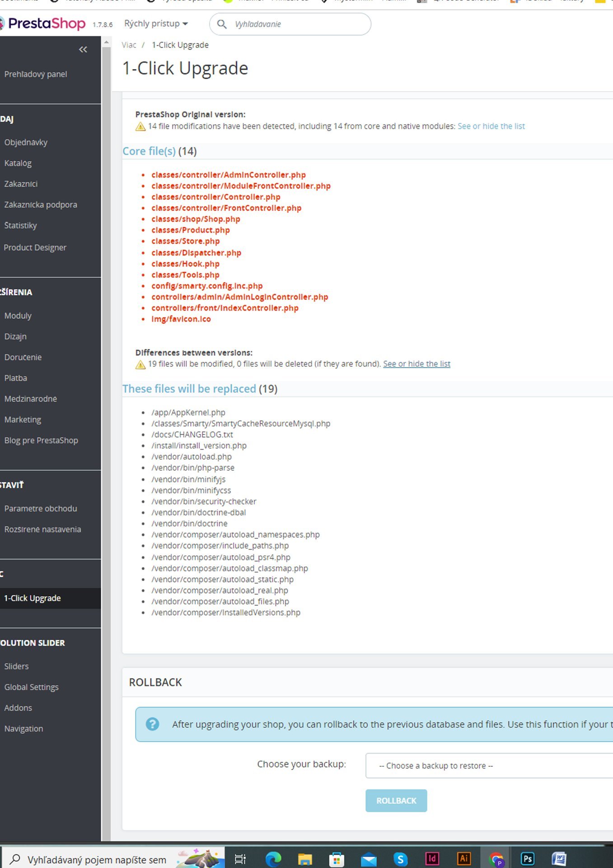Focus the Vyhľadávanie search field
The height and width of the screenshot is (868, 613).
(x=290, y=24)
